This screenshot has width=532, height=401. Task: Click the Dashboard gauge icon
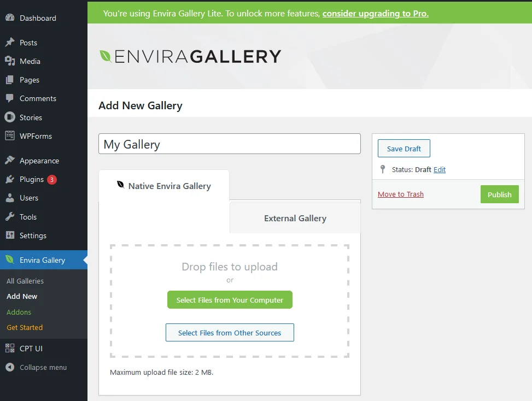10,18
